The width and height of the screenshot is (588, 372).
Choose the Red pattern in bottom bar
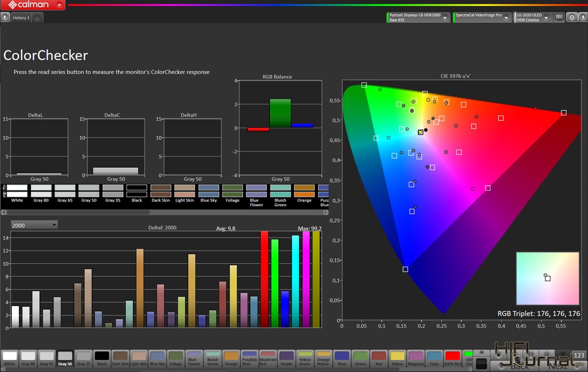(378, 358)
